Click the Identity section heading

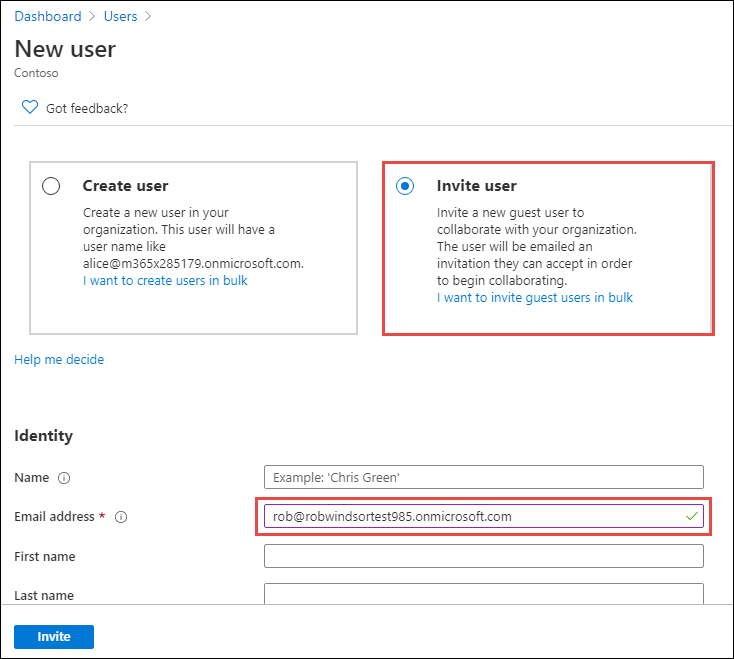(x=44, y=436)
